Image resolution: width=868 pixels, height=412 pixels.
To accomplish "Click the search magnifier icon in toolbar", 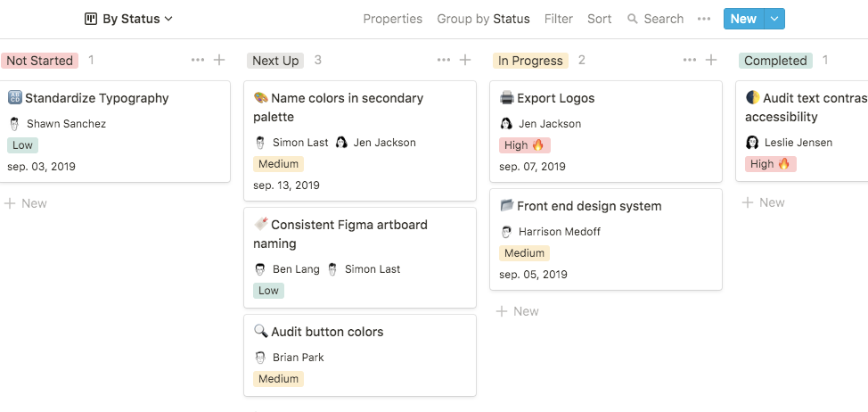I will tap(633, 19).
